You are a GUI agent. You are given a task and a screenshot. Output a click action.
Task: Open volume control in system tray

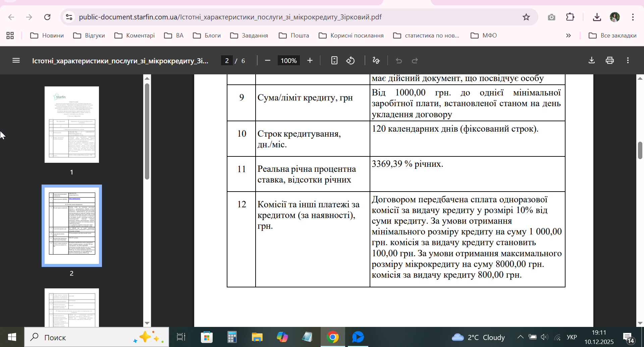click(x=544, y=337)
